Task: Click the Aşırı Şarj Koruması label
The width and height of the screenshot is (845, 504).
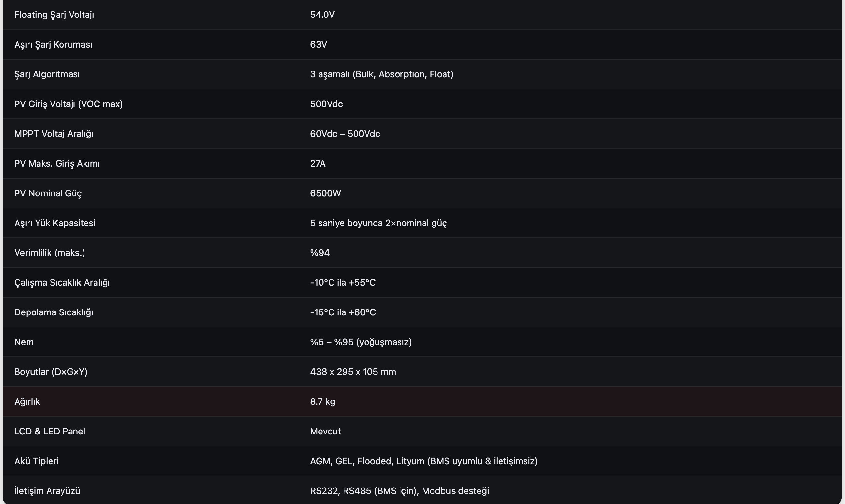Action: tap(53, 45)
